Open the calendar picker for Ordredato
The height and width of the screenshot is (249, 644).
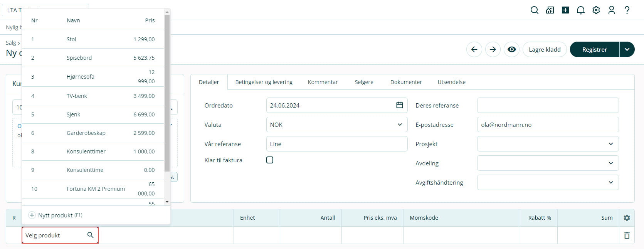pyautogui.click(x=400, y=105)
